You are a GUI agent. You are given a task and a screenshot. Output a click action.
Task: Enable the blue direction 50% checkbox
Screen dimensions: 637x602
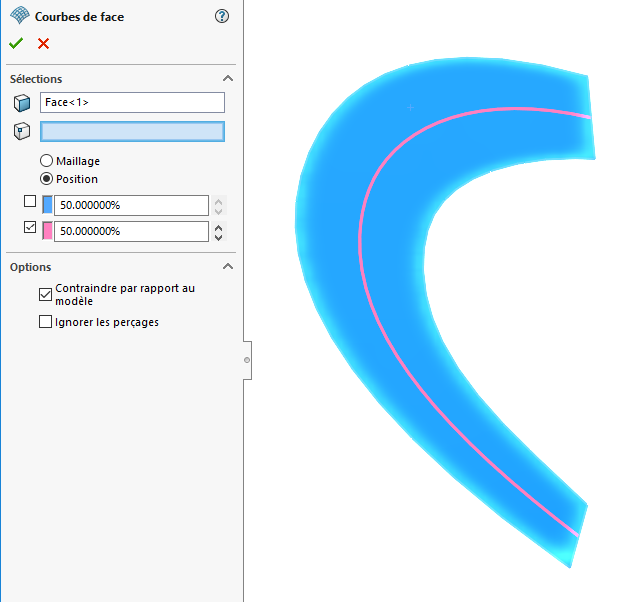tap(30, 201)
